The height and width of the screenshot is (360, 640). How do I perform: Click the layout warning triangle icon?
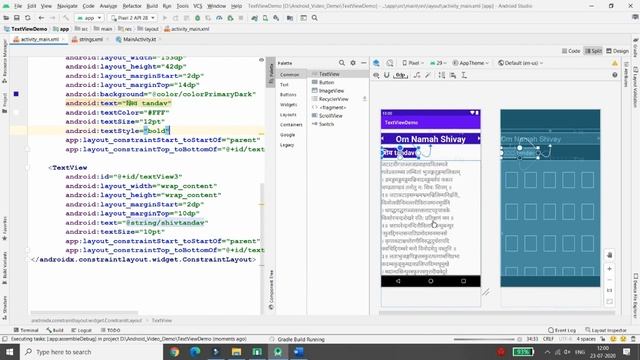coord(614,63)
